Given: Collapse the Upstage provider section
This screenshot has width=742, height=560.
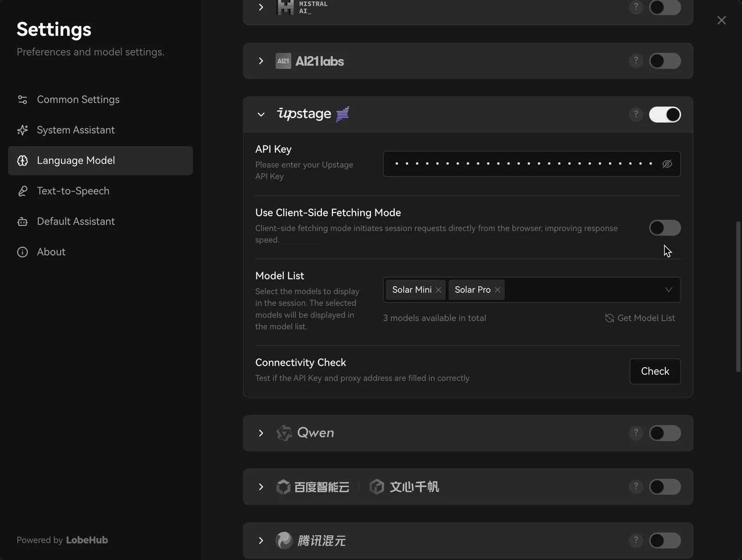Looking at the screenshot, I should [x=261, y=114].
